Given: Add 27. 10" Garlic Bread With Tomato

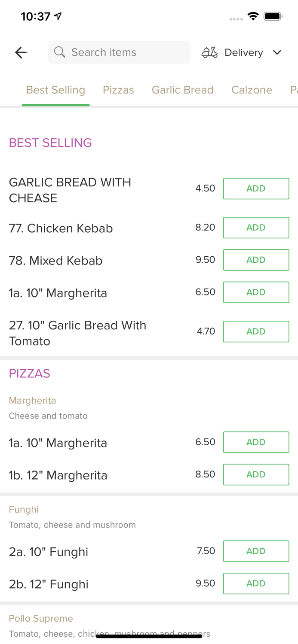Looking at the screenshot, I should point(256,331).
